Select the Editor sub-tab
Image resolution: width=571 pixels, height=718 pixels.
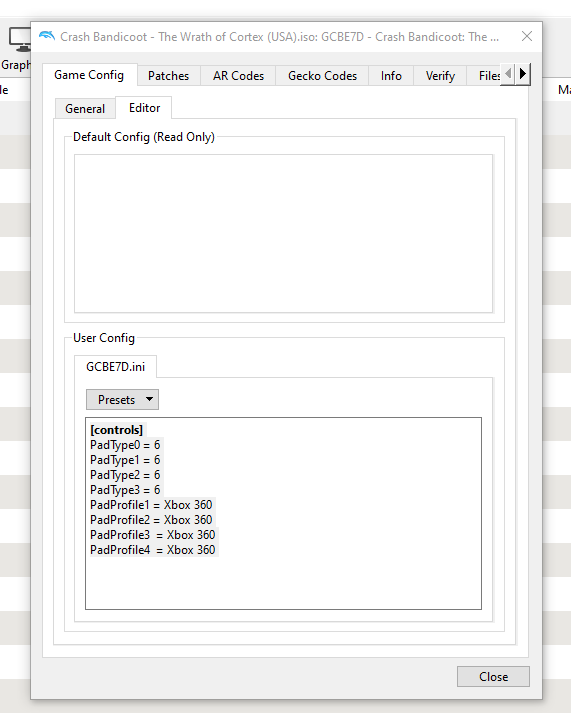[144, 108]
